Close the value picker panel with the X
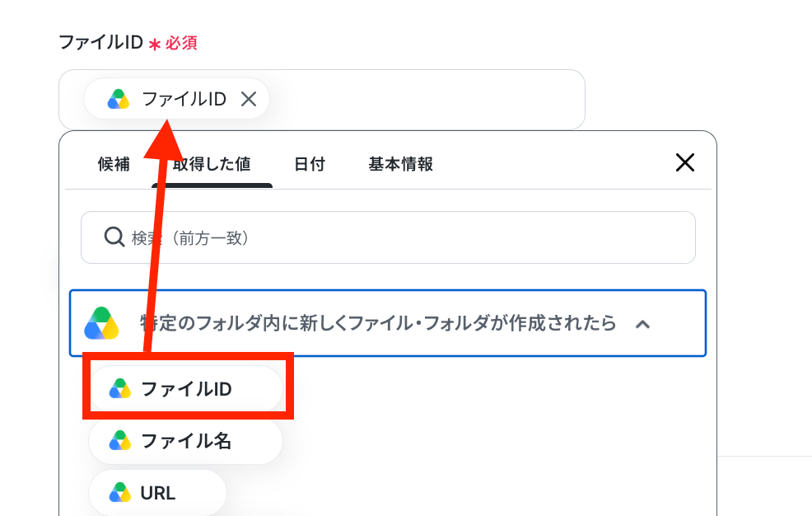812x516 pixels. 684,162
